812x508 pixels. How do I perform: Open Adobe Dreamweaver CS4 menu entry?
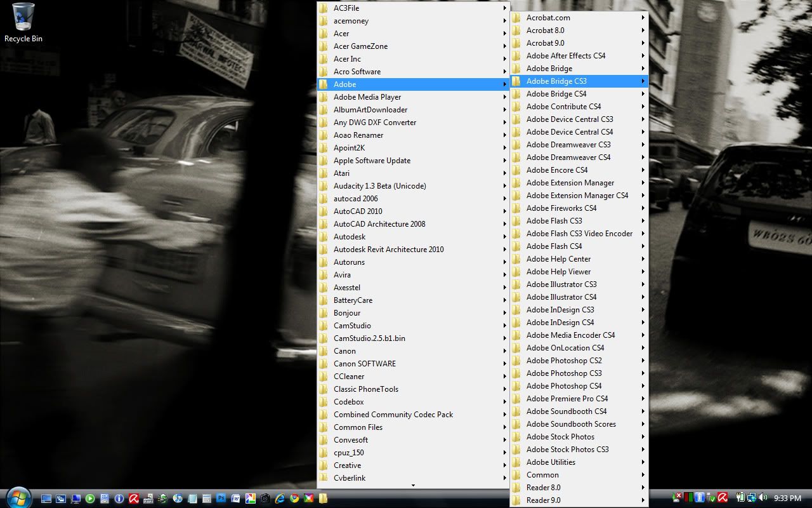coord(579,157)
